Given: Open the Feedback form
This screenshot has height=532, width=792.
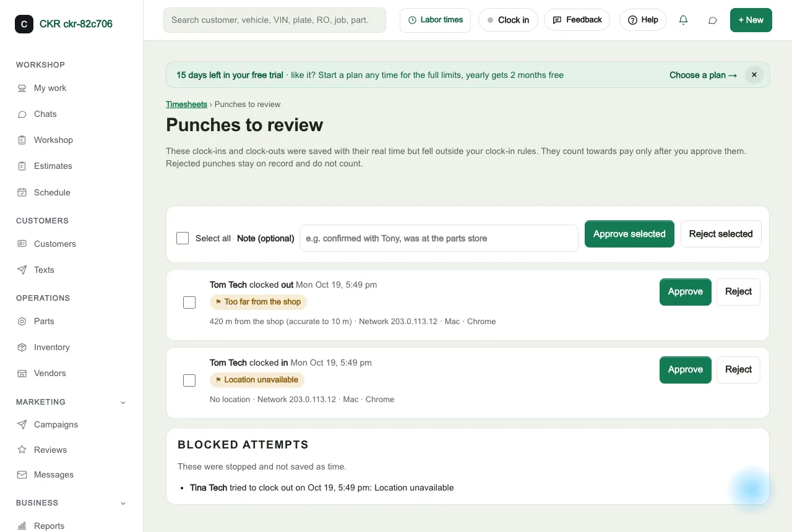Looking at the screenshot, I should (577, 20).
